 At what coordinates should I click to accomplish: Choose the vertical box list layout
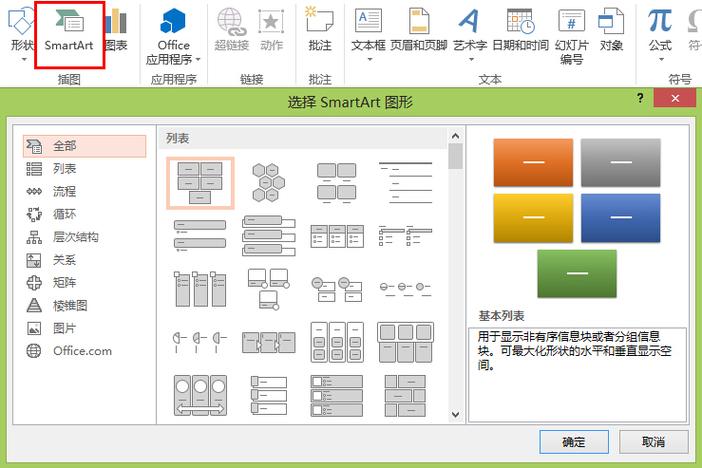269,235
